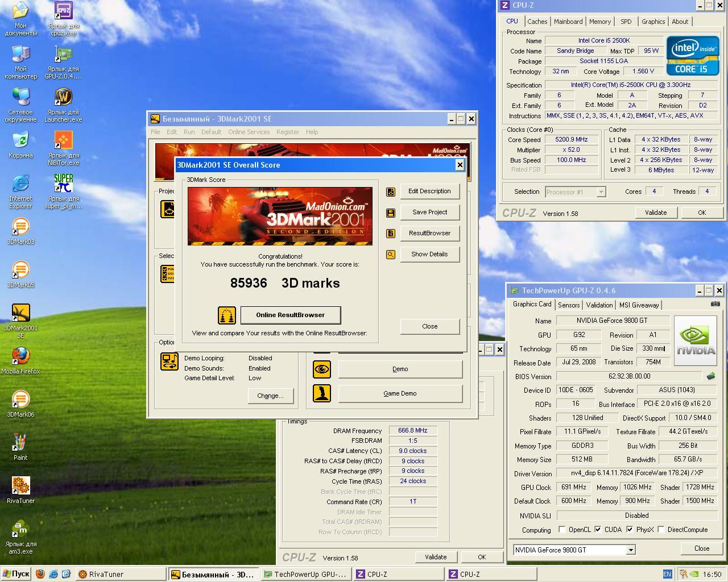Click the ResultBrowser icon in score dialog
The image size is (728, 582).
[391, 234]
